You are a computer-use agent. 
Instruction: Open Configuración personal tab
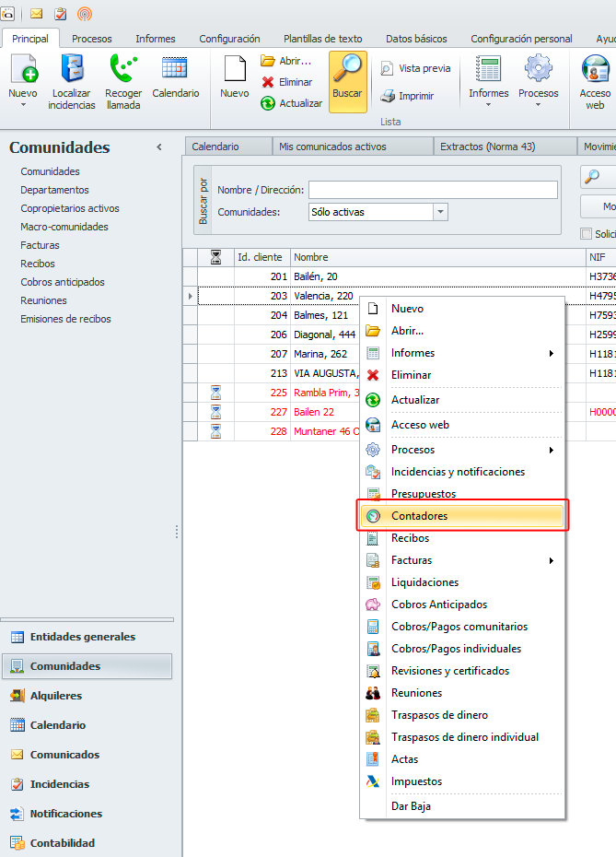point(521,39)
